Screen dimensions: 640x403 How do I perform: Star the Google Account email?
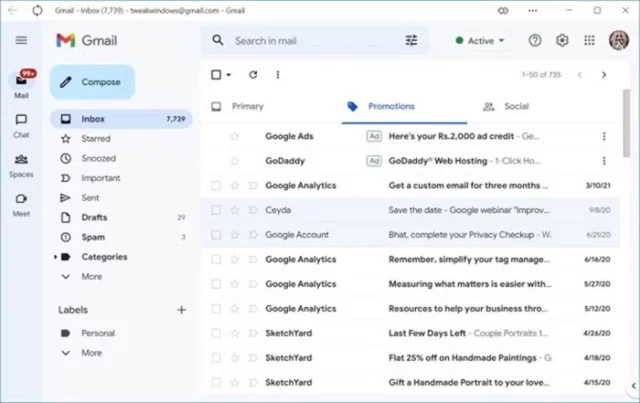tap(235, 235)
